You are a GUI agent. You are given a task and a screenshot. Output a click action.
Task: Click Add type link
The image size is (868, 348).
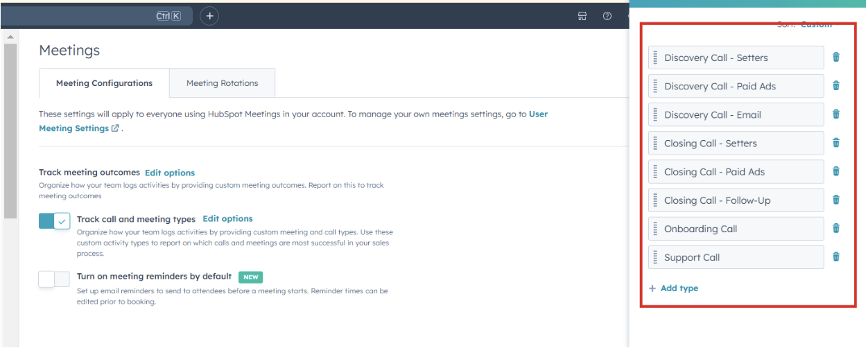coord(674,288)
